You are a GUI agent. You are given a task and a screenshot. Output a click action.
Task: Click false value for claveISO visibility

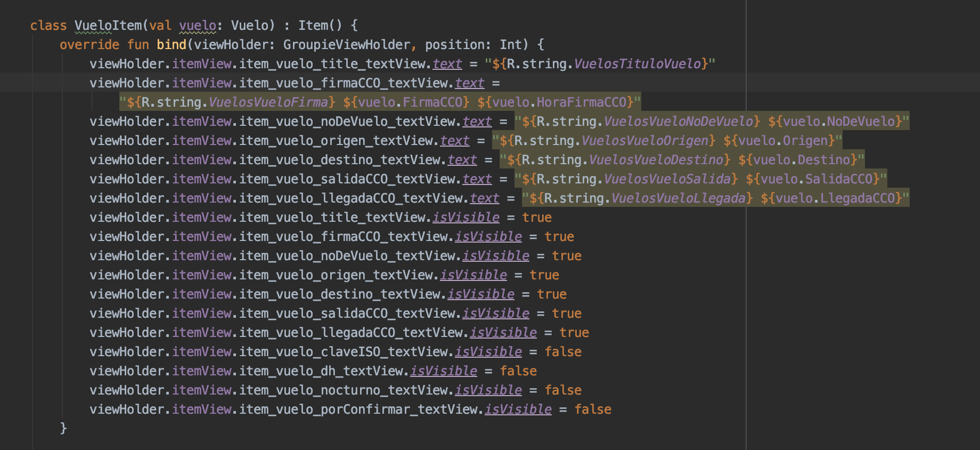[562, 352]
